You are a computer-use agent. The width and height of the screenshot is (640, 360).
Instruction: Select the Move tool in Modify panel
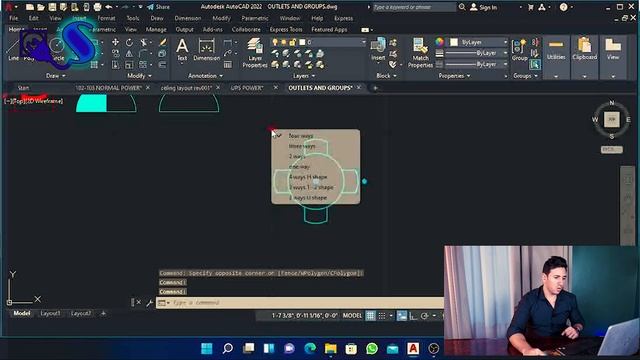point(116,42)
